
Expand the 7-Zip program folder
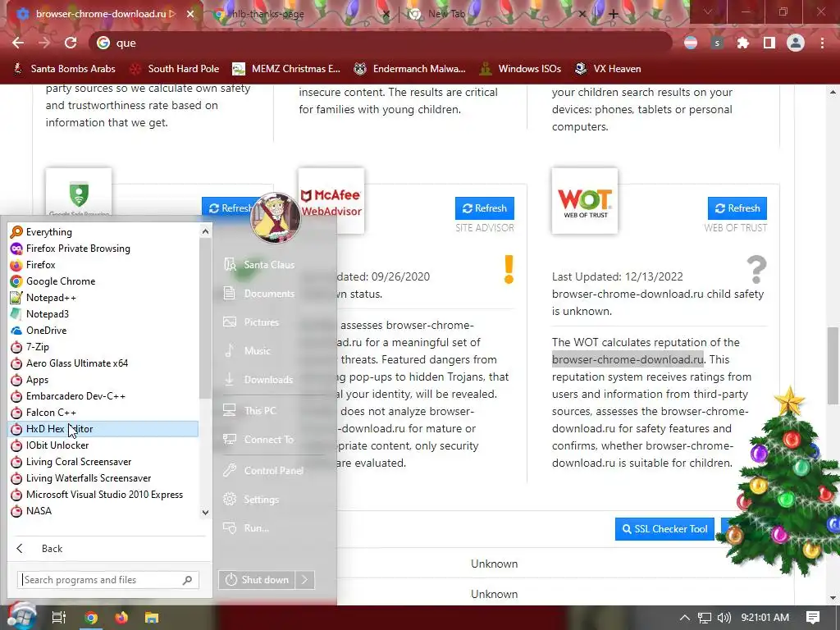pyautogui.click(x=103, y=347)
